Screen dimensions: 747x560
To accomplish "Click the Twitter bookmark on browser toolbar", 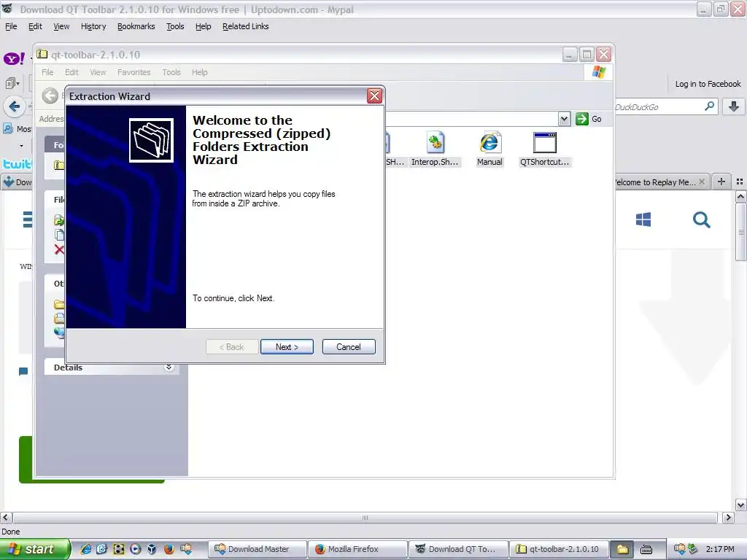I will click(x=18, y=164).
